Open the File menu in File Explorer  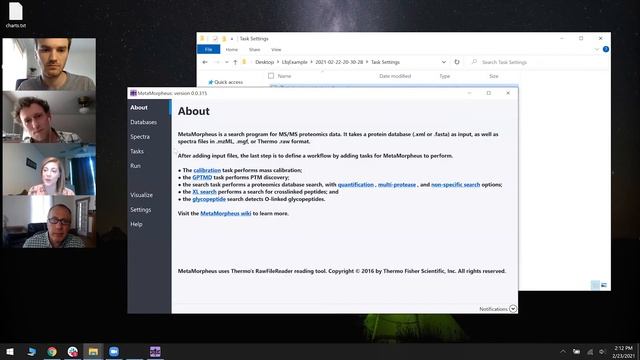[209, 49]
